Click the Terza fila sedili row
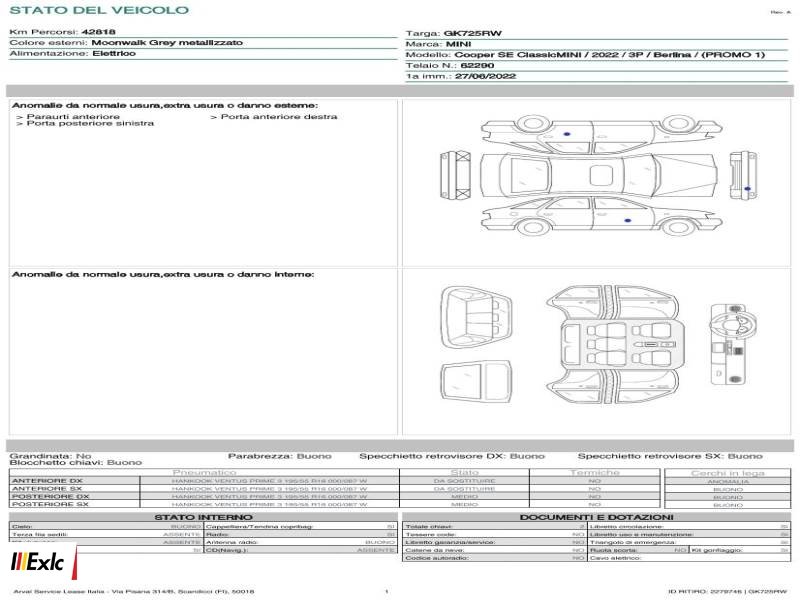The image size is (800, 600). [x=106, y=534]
